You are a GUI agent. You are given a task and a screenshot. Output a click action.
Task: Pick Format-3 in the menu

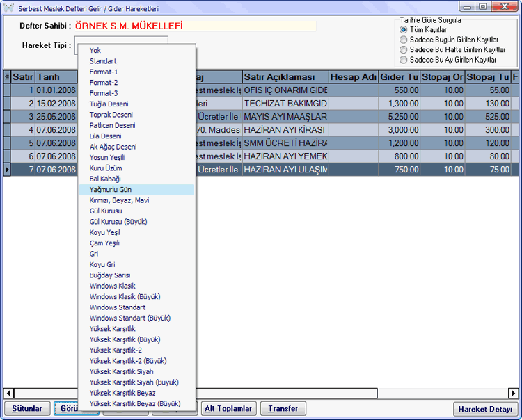[137, 93]
